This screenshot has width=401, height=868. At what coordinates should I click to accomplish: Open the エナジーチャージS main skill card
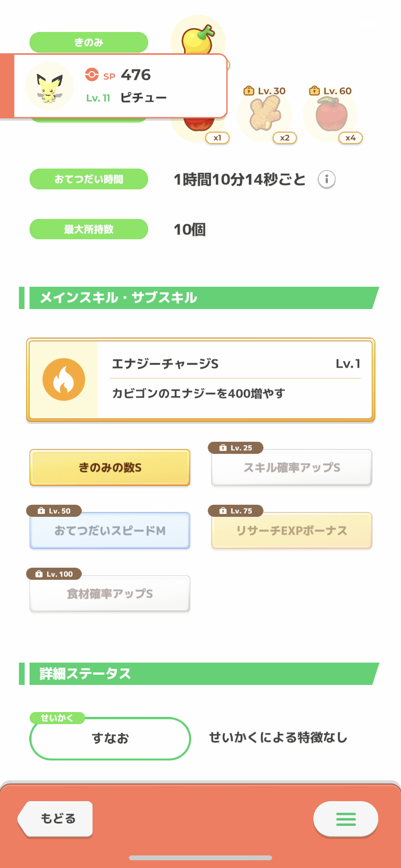235,379
